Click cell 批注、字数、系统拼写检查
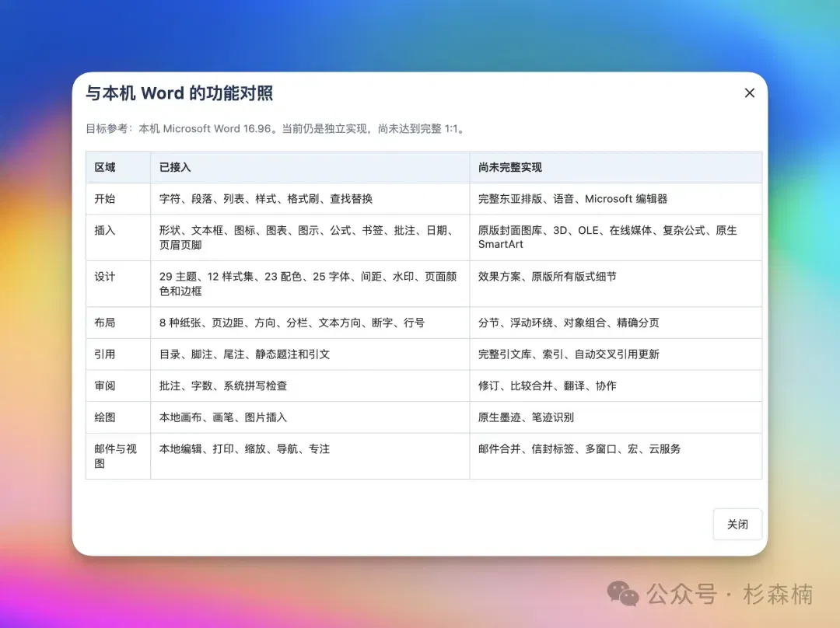The width and height of the screenshot is (840, 628). point(310,386)
